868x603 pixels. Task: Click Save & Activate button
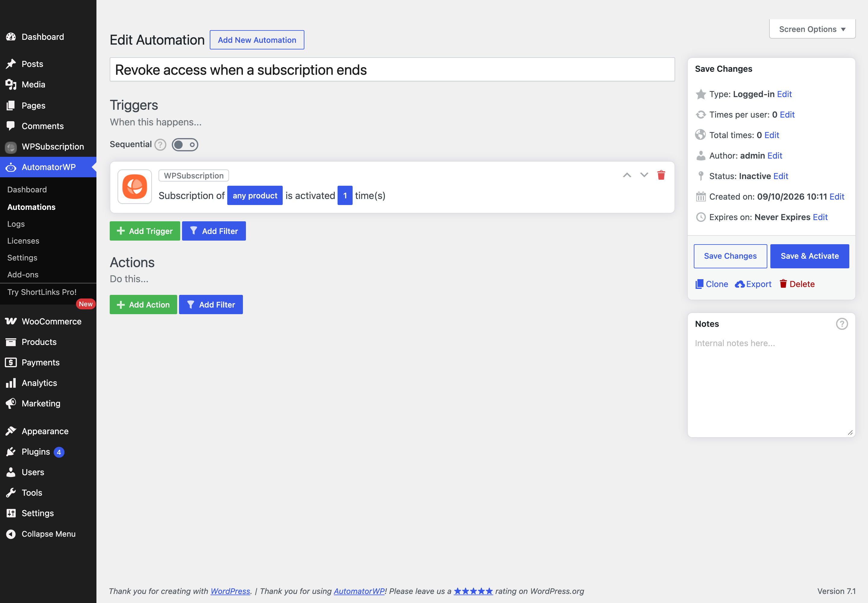coord(810,256)
